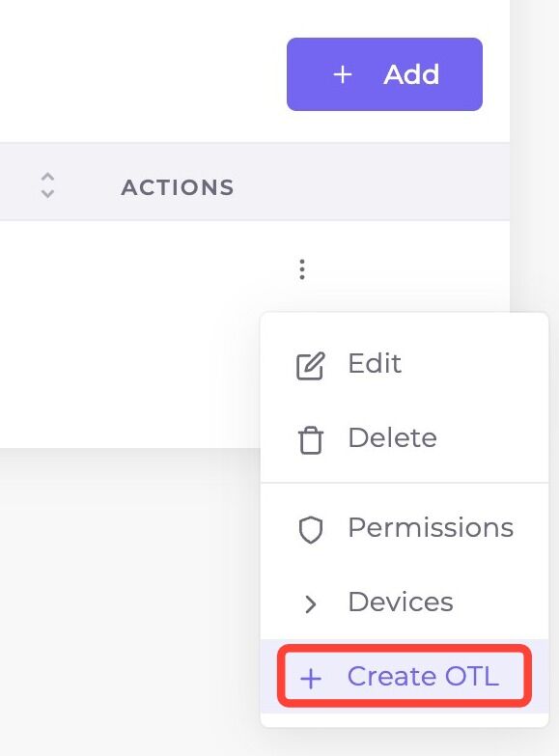Image resolution: width=559 pixels, height=756 pixels.
Task: Click the pencil-and-square Edit icon
Action: click(x=310, y=366)
